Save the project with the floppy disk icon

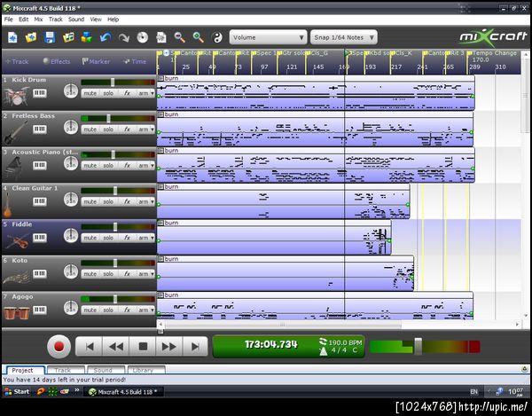click(x=50, y=37)
